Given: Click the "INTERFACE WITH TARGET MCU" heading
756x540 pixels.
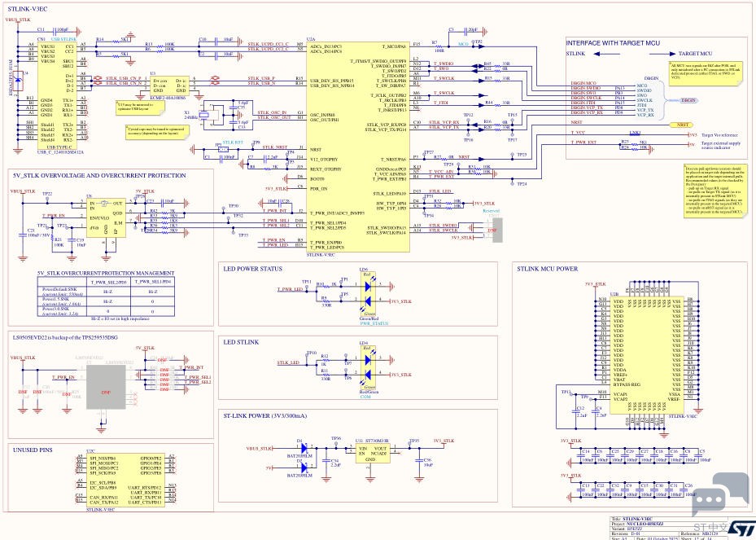Looking at the screenshot, I should point(613,43).
